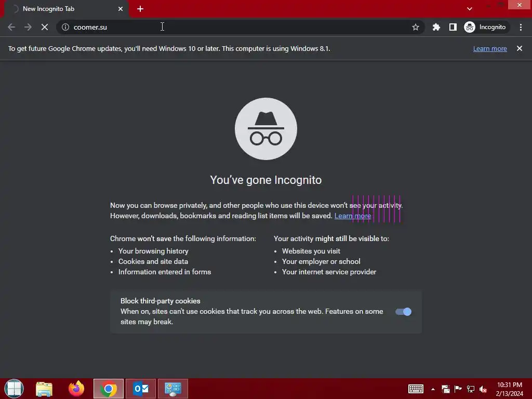Open Learn more link about Incognito

[353, 216]
